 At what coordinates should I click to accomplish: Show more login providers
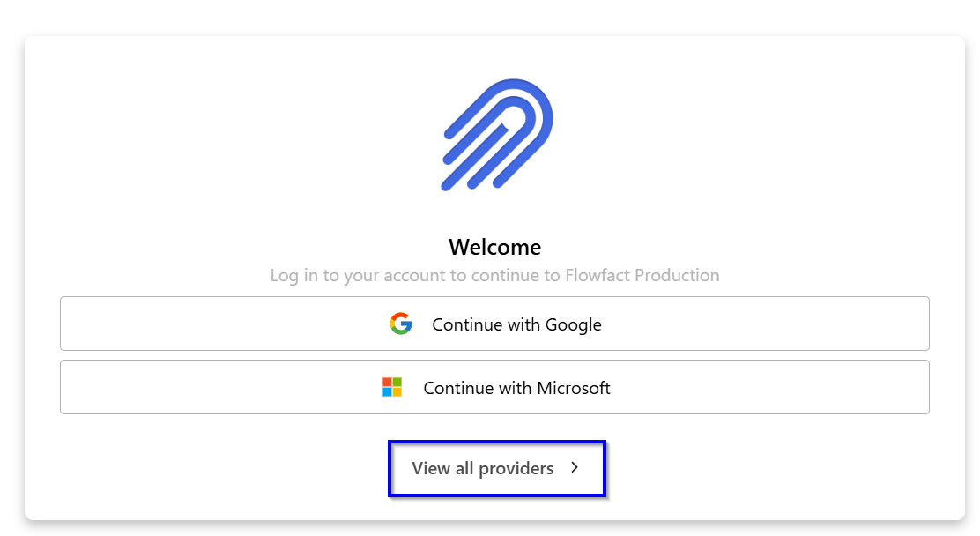click(496, 468)
